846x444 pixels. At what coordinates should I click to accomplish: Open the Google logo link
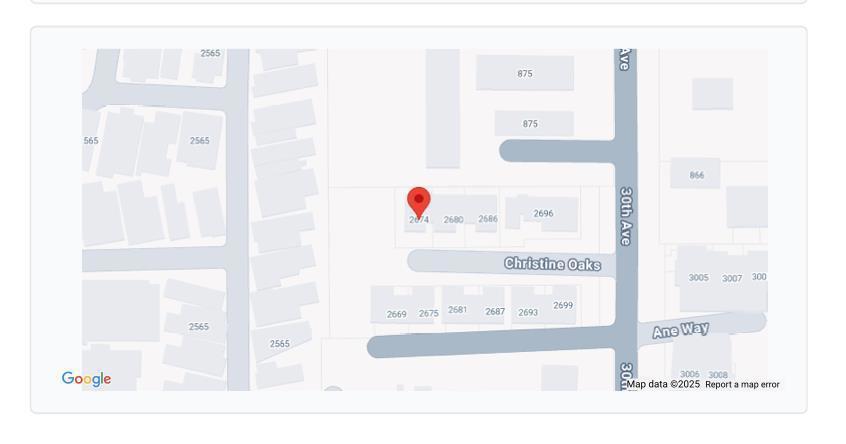coord(86,379)
